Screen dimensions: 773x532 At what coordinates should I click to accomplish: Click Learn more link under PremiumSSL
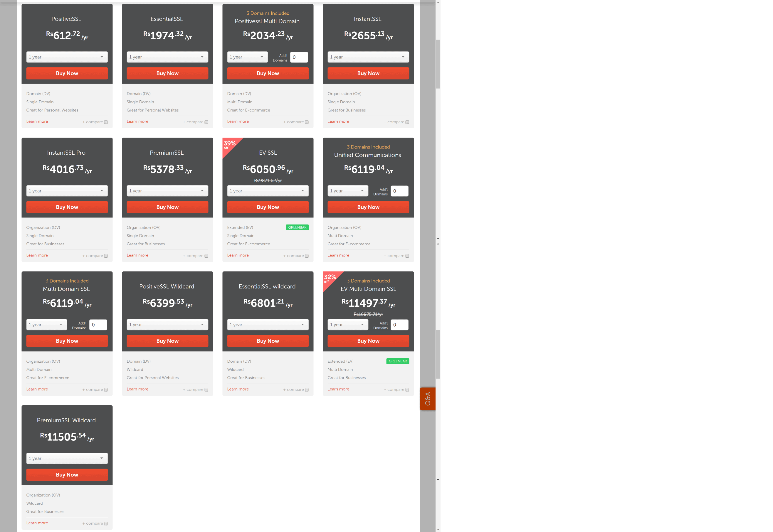[137, 255]
